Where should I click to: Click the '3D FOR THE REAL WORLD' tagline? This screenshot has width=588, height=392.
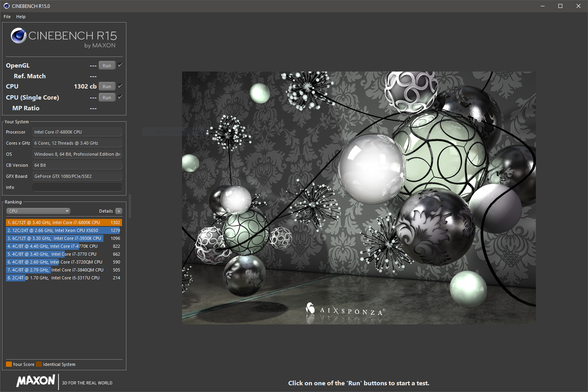click(87, 383)
